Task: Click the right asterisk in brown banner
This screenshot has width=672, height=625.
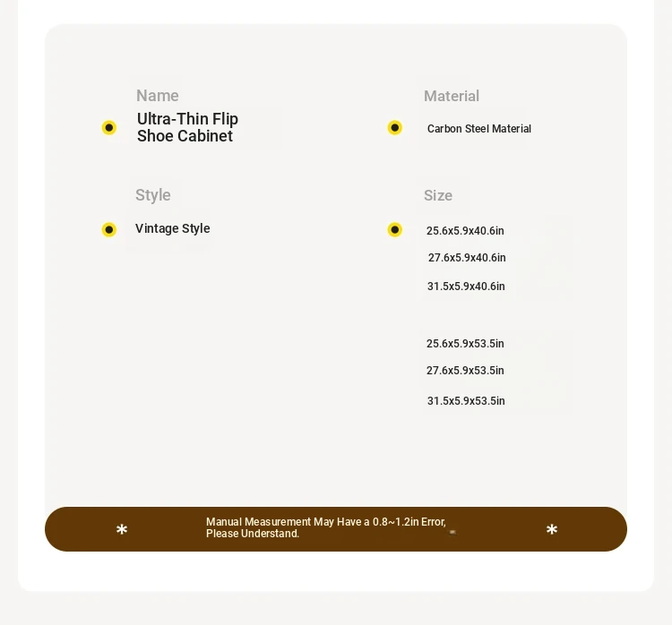Action: pos(552,530)
